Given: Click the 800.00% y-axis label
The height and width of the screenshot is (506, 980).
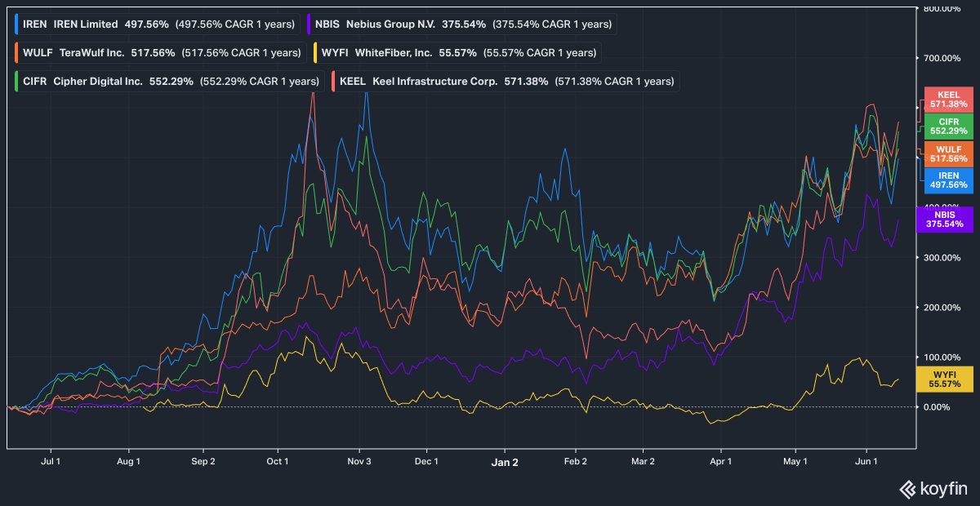Looking at the screenshot, I should coord(942,8).
